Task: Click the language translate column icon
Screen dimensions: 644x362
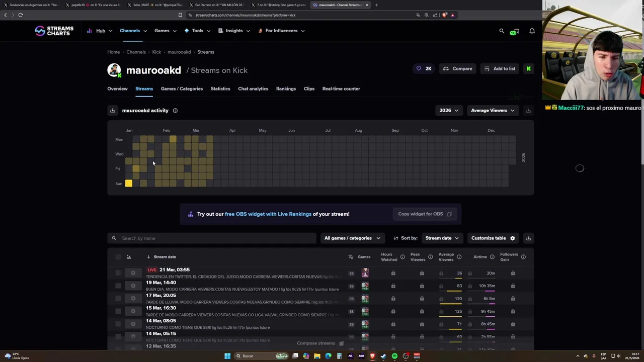Action: click(x=351, y=257)
